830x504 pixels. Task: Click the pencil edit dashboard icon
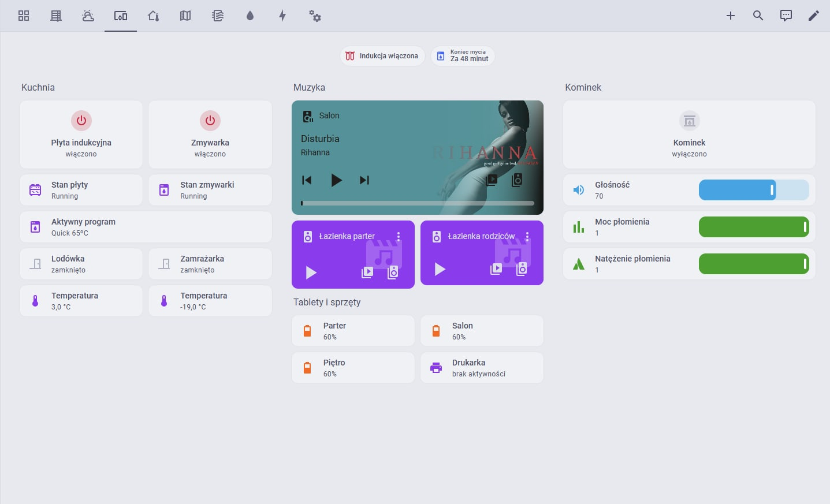click(814, 16)
